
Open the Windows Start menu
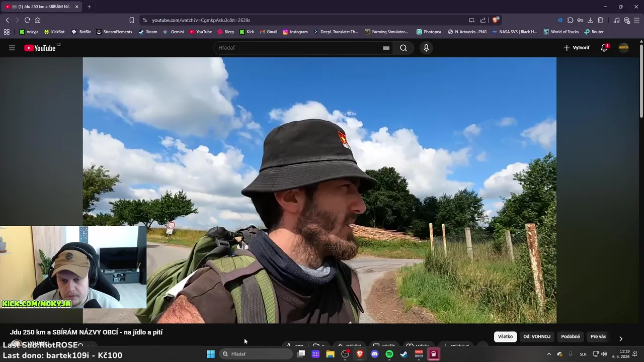[211, 354]
